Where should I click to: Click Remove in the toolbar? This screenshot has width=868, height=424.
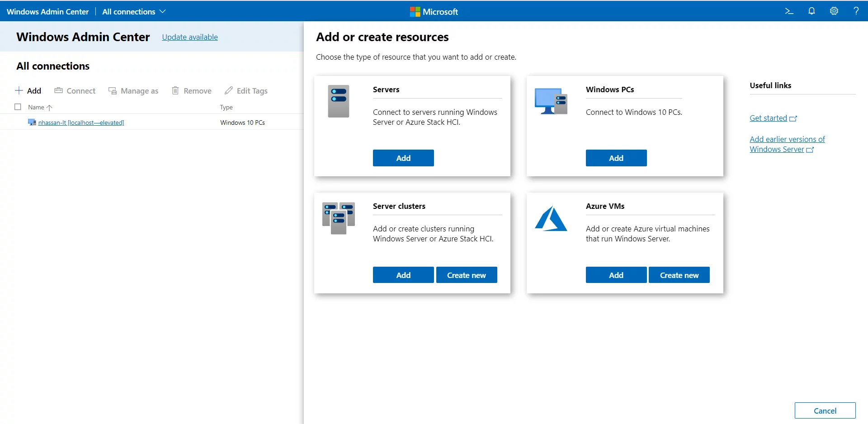pyautogui.click(x=192, y=90)
